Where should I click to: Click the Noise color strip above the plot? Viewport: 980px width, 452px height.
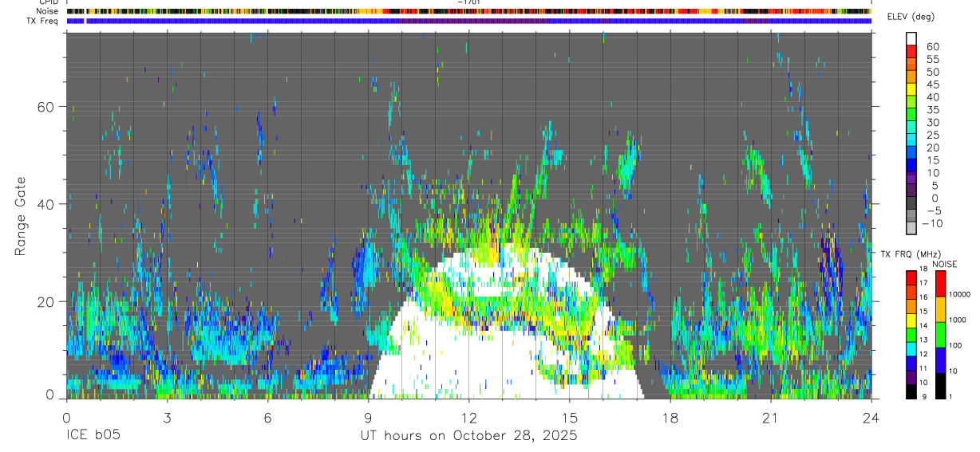click(468, 11)
